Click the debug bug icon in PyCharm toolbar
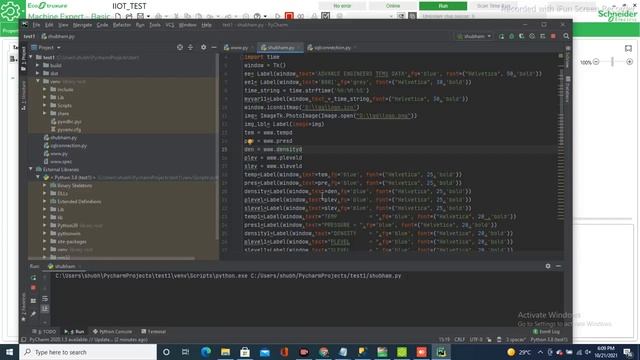This screenshot has height=360, width=640. coord(512,36)
